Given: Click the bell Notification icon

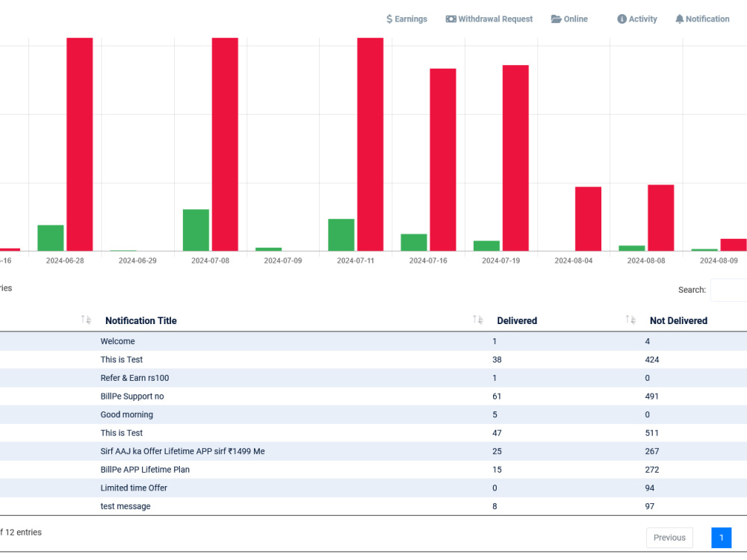Looking at the screenshot, I should click(679, 19).
